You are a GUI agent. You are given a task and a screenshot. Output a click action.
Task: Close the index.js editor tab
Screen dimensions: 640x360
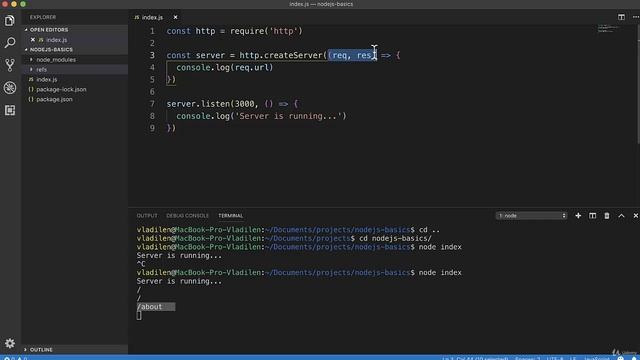pos(176,17)
